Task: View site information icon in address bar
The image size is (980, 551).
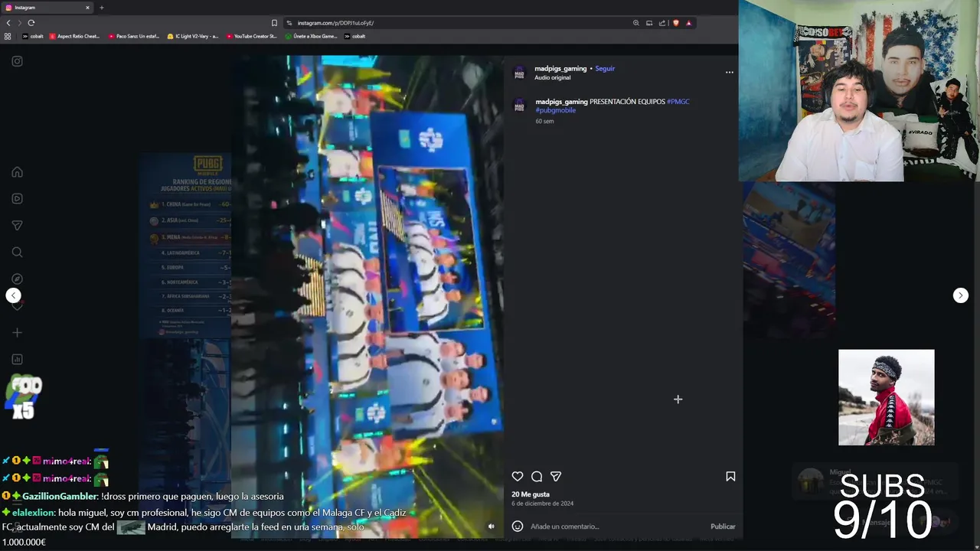Action: 289,23
